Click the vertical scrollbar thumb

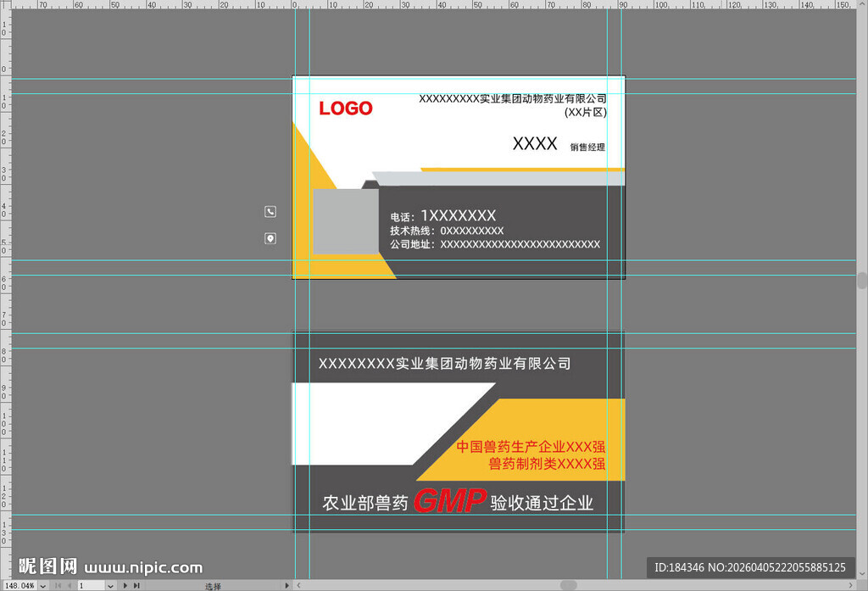(x=862, y=281)
